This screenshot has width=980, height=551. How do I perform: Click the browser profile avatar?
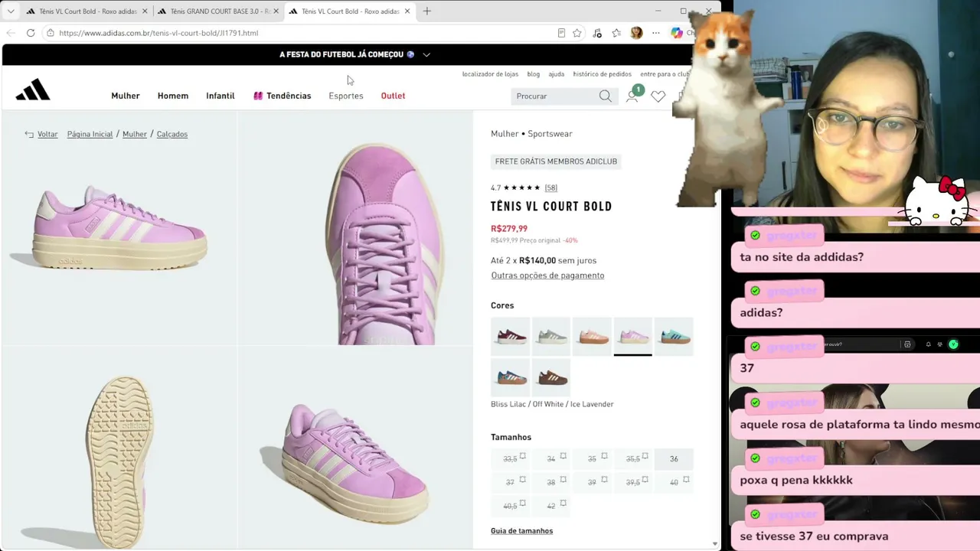pos(636,33)
